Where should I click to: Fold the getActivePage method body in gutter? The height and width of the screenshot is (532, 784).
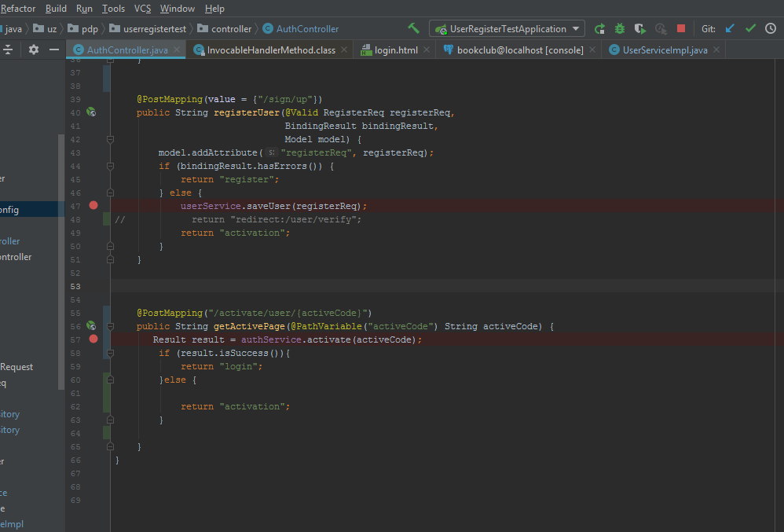[x=110, y=326]
